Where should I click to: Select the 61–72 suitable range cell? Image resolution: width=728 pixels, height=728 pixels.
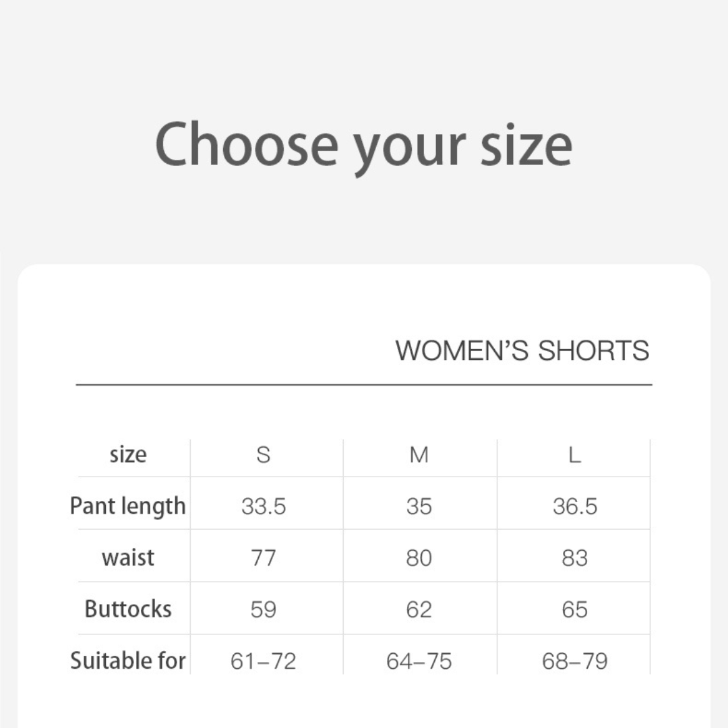click(264, 662)
